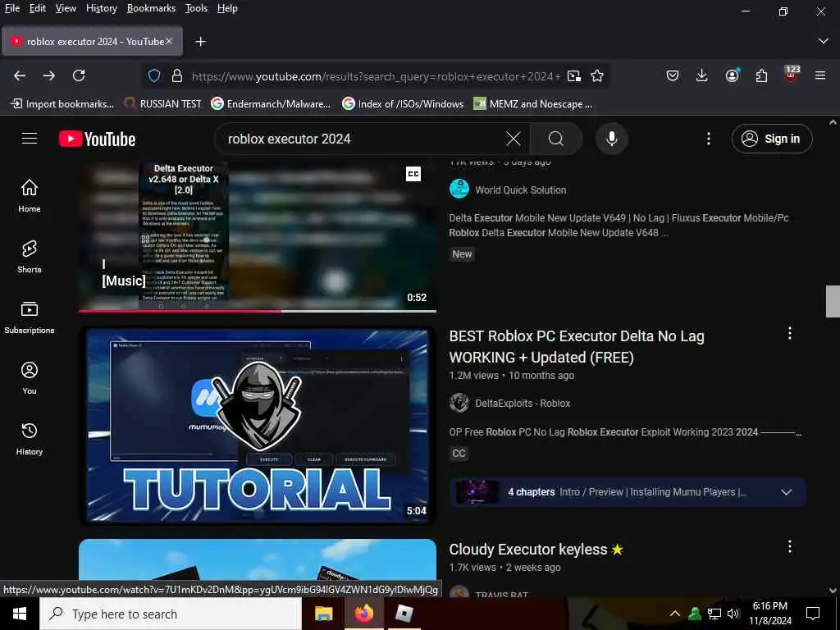Open the YouTube guide hamburger menu
This screenshot has height=630, width=840.
(x=30, y=138)
